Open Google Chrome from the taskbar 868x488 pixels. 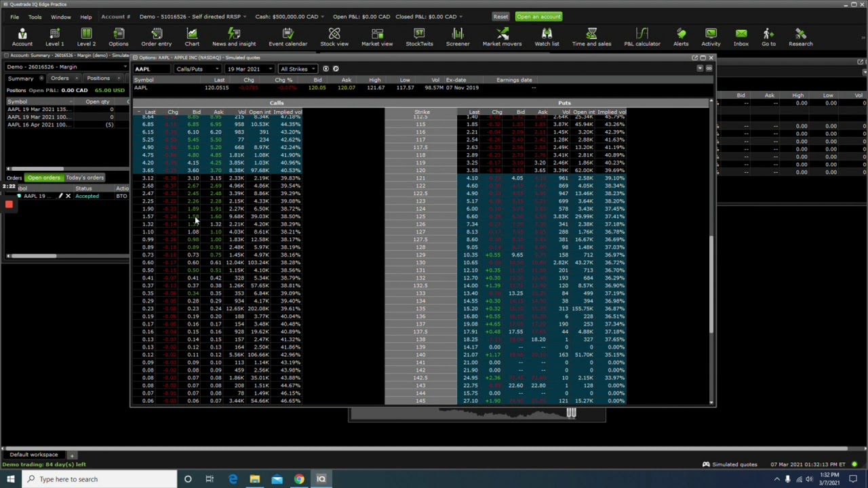click(299, 479)
